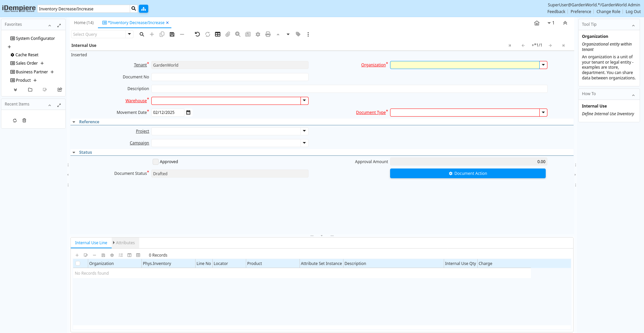This screenshot has height=333, width=644.
Task: Open the toolbar's three-dot more options menu
Action: pyautogui.click(x=308, y=35)
